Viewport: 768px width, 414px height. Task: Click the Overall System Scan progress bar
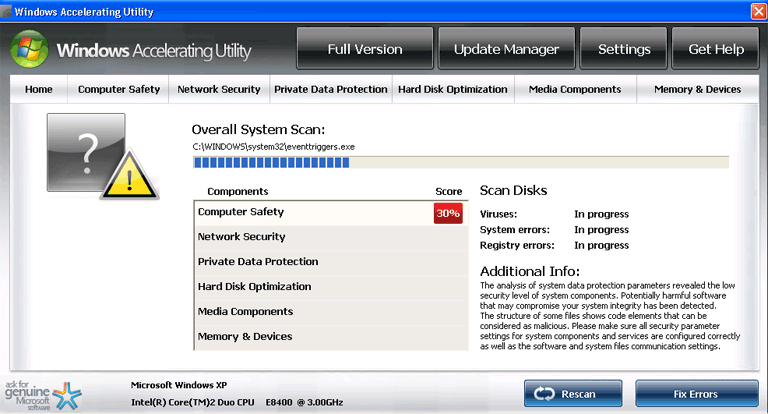[x=460, y=163]
